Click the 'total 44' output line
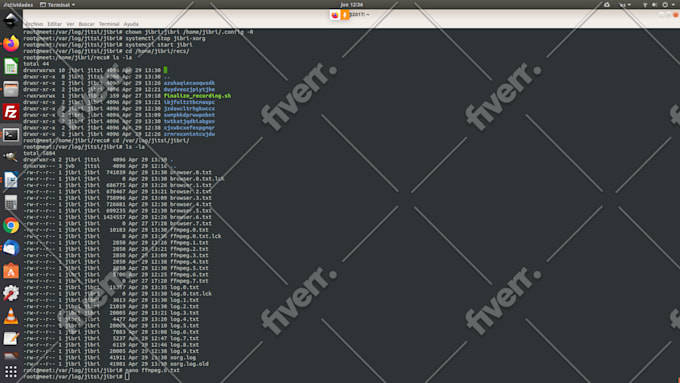Viewport: 680px width, 383px height. pyautogui.click(x=36, y=64)
